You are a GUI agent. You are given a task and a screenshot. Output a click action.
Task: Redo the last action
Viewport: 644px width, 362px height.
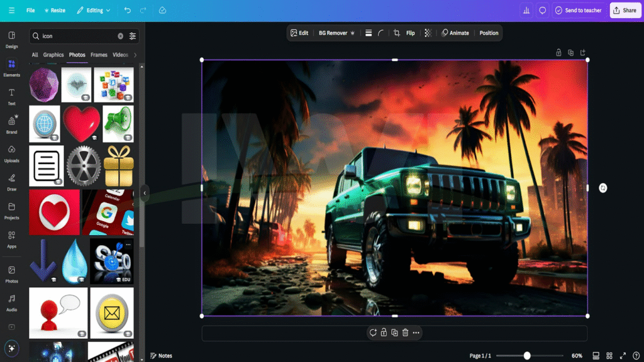pos(143,10)
